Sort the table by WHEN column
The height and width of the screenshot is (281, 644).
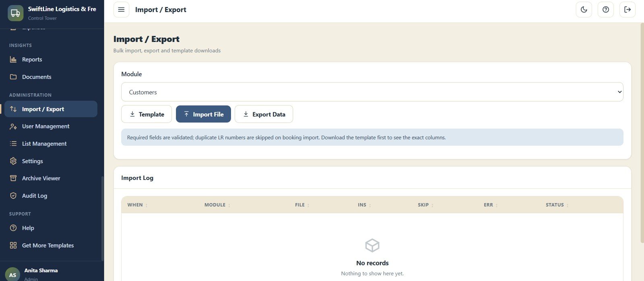tap(137, 205)
